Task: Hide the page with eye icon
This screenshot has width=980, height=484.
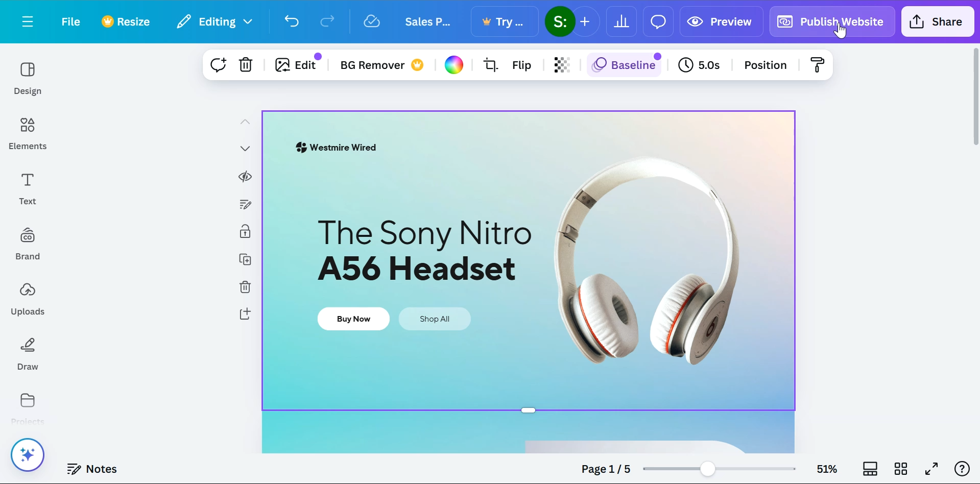Action: click(x=245, y=177)
